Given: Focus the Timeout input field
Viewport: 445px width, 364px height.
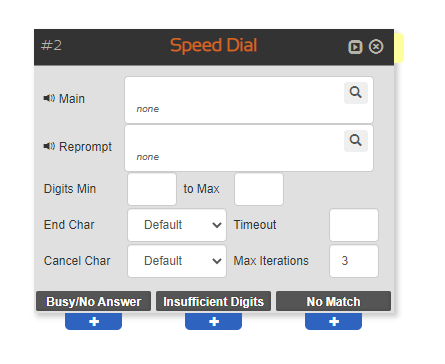Looking at the screenshot, I should (x=354, y=225).
